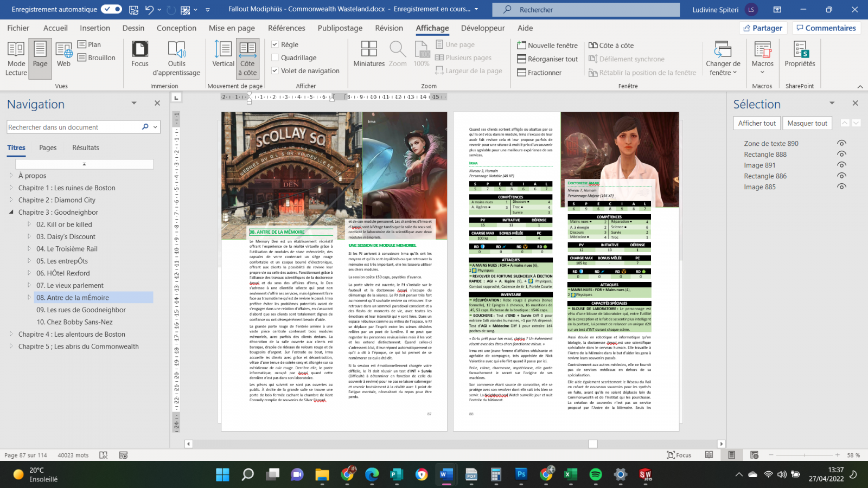Uncheck the Règle checkbox
The image size is (868, 488).
[275, 44]
